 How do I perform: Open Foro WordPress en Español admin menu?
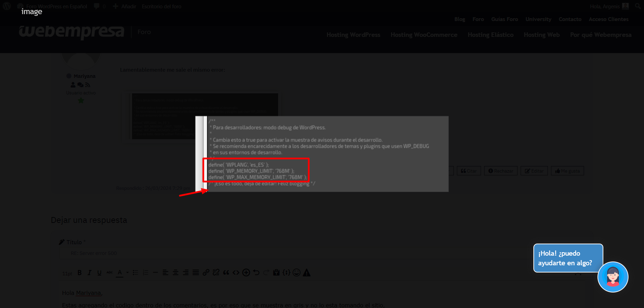(x=52, y=6)
